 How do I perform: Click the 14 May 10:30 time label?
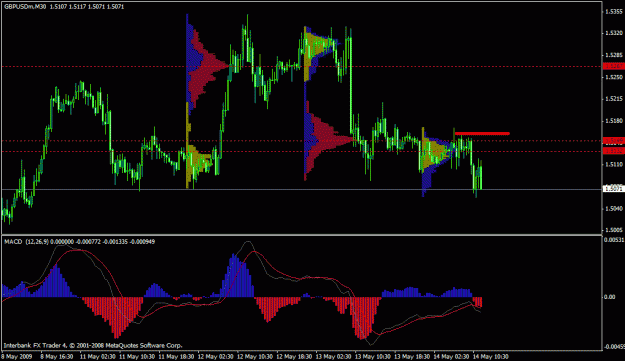[491, 356]
